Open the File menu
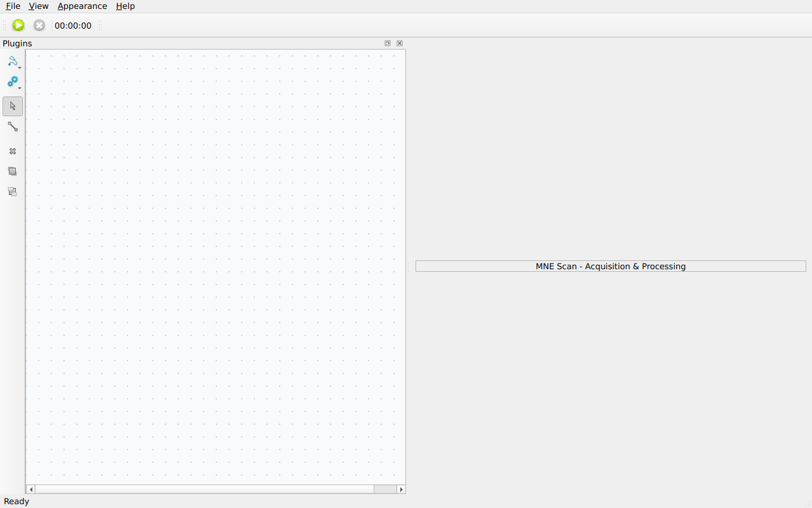The height and width of the screenshot is (508, 812). click(13, 6)
